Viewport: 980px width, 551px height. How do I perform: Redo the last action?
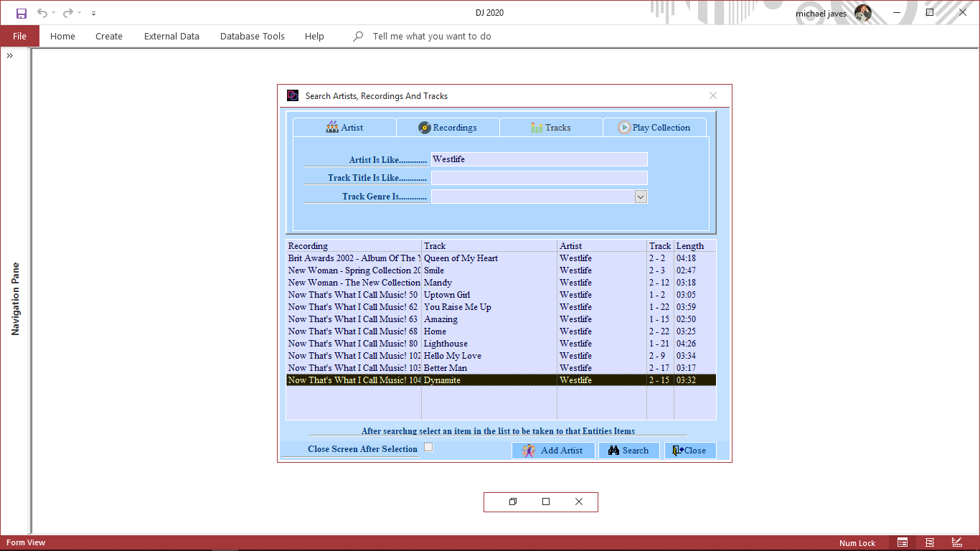click(68, 13)
